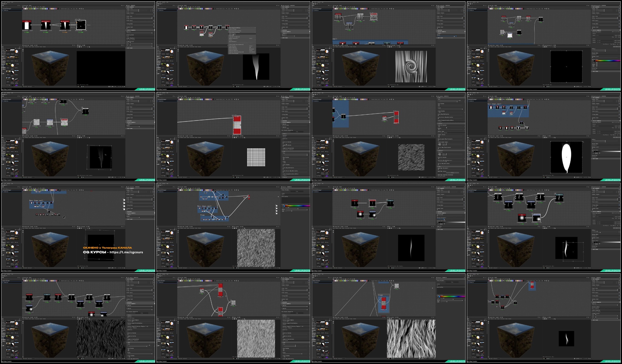The height and width of the screenshot is (364, 622).
Task: Click save-image icon above the swirl 2D preview
Action: 390,47
